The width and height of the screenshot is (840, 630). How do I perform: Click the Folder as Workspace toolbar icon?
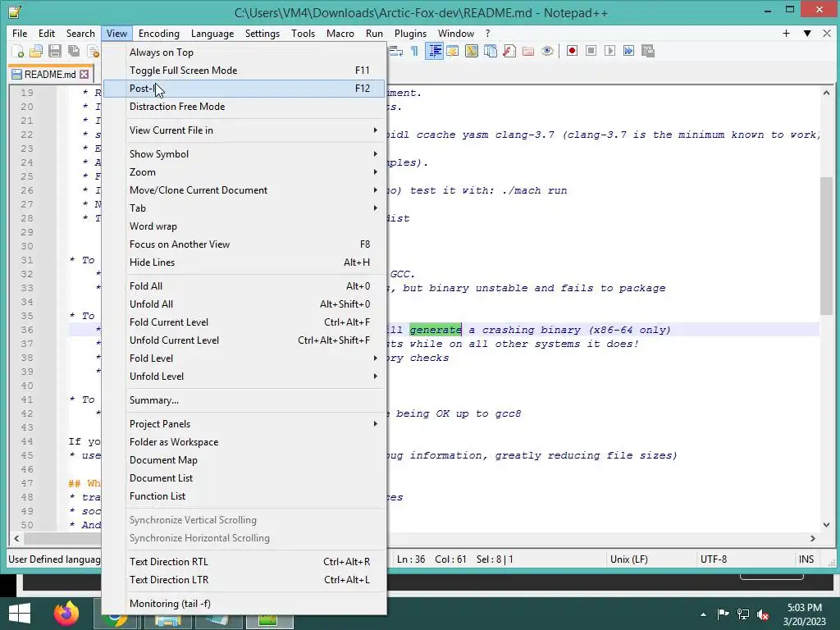(x=528, y=51)
